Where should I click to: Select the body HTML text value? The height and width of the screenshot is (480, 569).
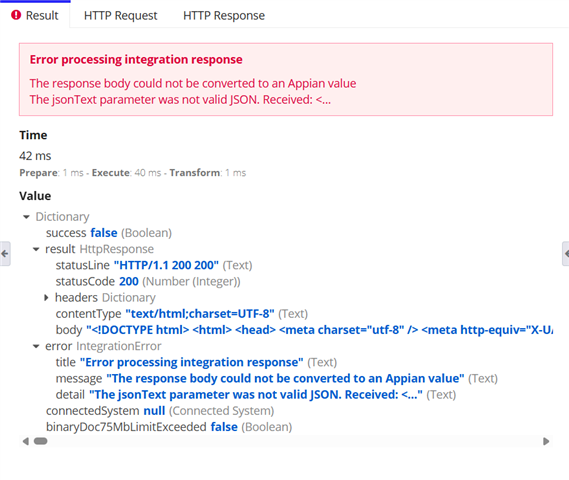click(x=319, y=330)
